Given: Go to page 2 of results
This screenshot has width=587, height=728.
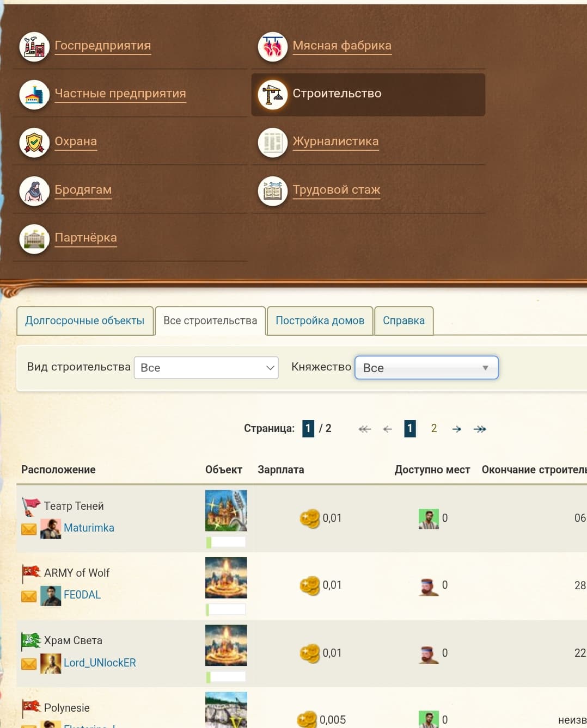Looking at the screenshot, I should pos(434,428).
